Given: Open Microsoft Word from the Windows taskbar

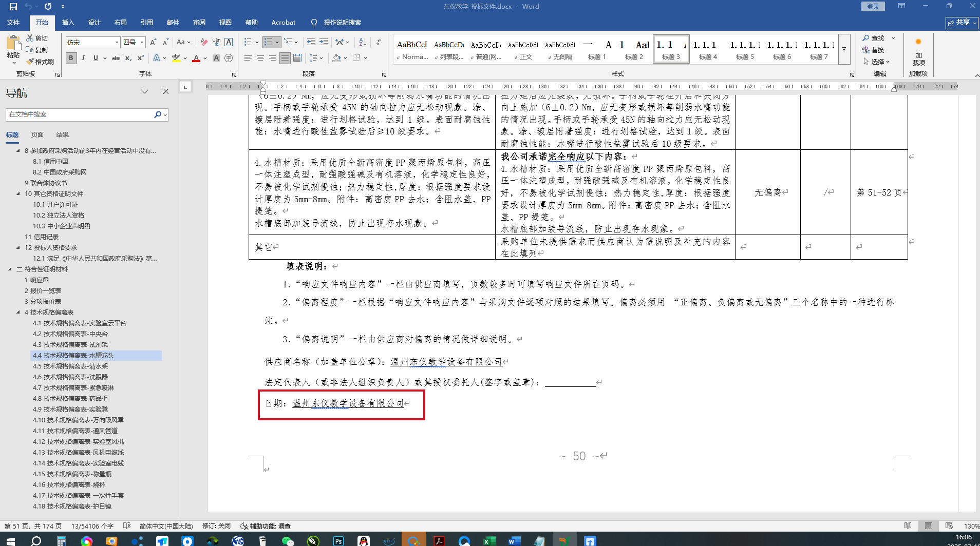Looking at the screenshot, I should (514, 540).
